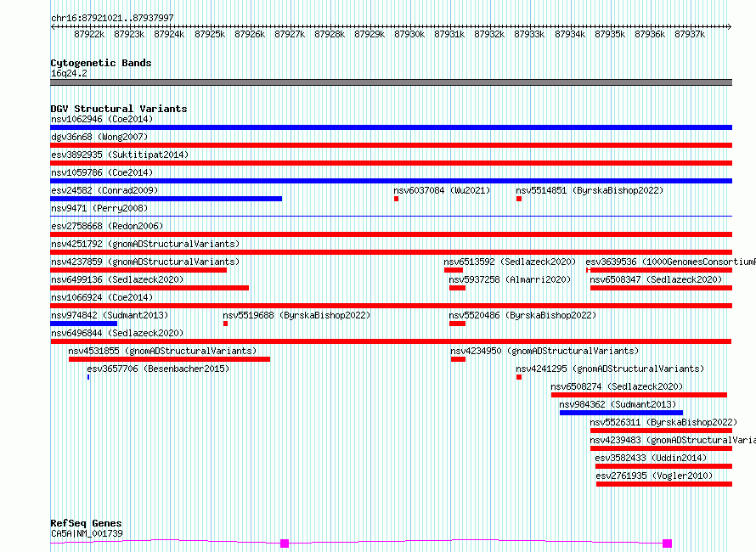This screenshot has width=756, height=552.
Task: Open variant nsv1066924 (Coe2014)
Action: click(x=102, y=297)
